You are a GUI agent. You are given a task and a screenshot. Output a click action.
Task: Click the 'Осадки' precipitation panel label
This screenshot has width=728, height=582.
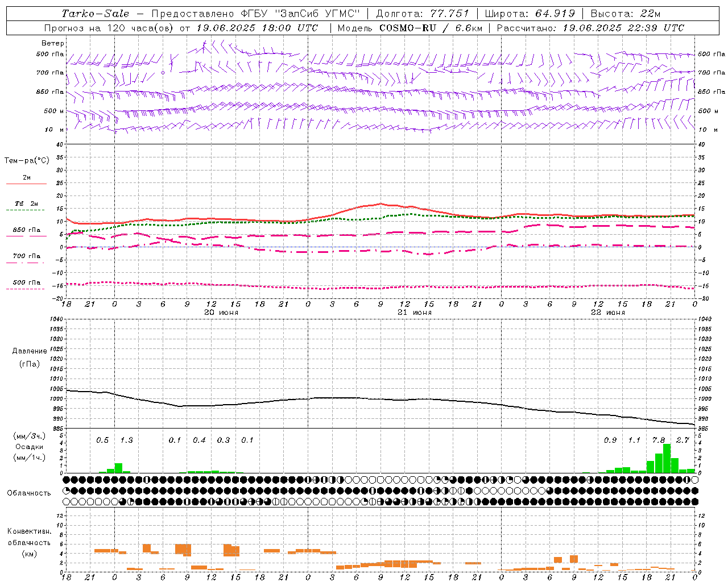point(29,447)
